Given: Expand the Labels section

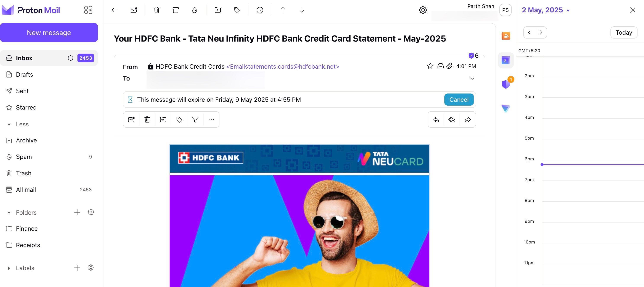Looking at the screenshot, I should coord(9,268).
